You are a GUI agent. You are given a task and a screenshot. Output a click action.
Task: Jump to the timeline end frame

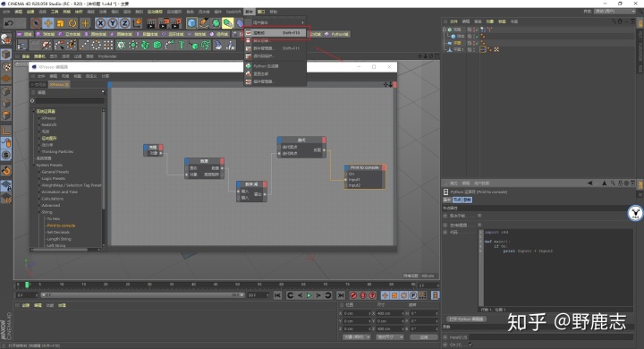(341, 295)
